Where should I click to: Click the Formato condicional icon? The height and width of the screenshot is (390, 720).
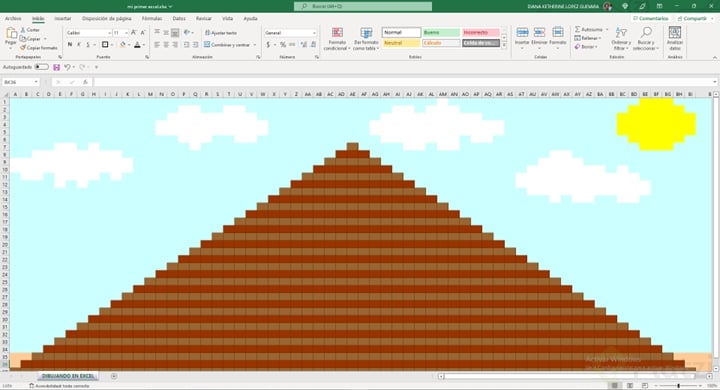pyautogui.click(x=338, y=33)
